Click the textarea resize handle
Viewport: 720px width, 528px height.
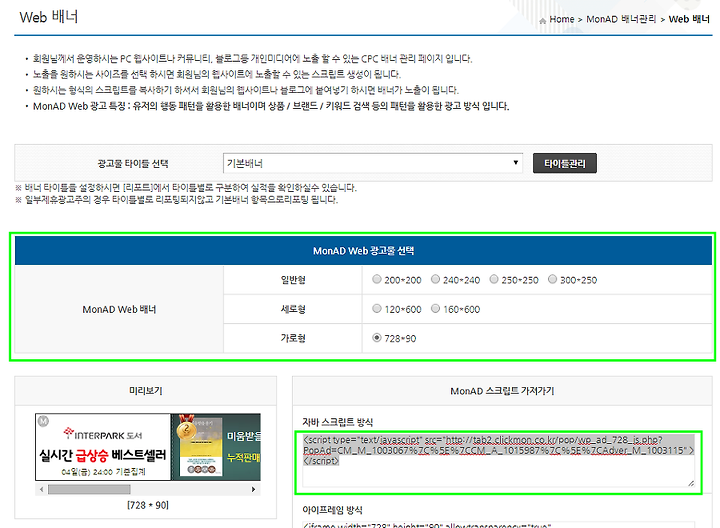(691, 483)
